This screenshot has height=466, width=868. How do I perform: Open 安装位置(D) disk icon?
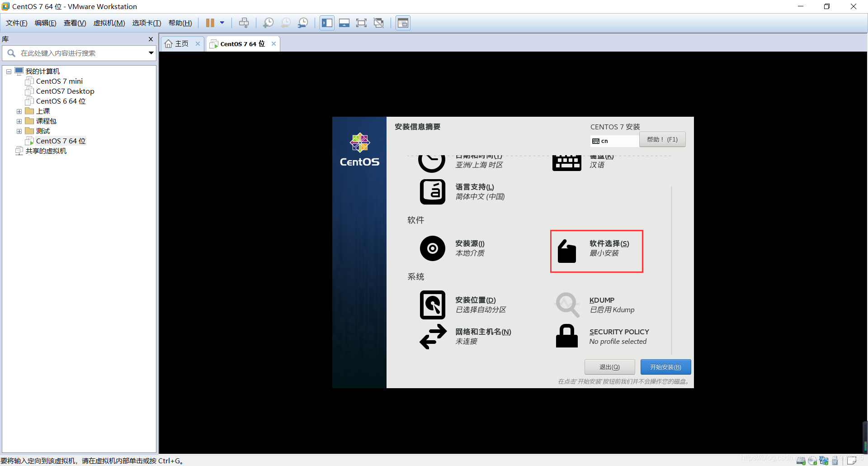[x=433, y=305]
